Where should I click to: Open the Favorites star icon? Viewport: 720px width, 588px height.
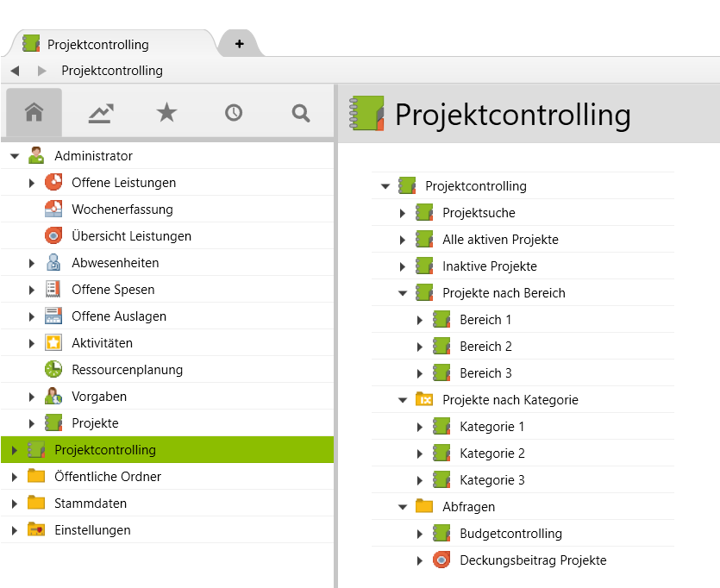(x=166, y=112)
